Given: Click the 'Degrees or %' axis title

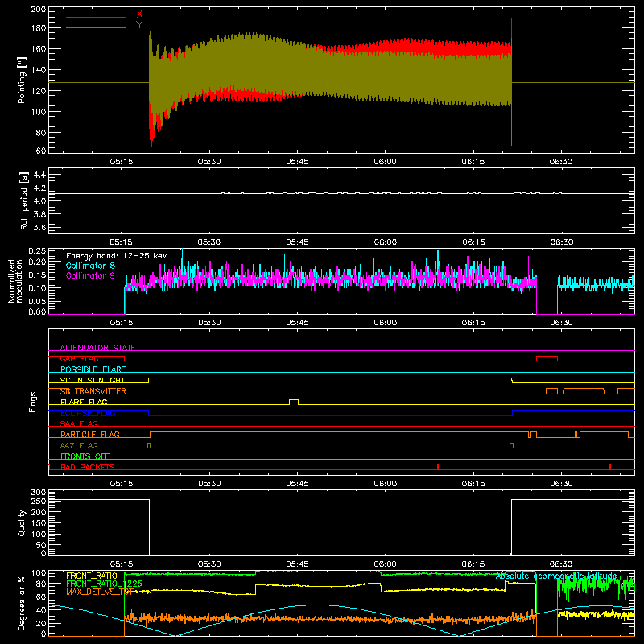Looking at the screenshot, I should click(22, 604).
